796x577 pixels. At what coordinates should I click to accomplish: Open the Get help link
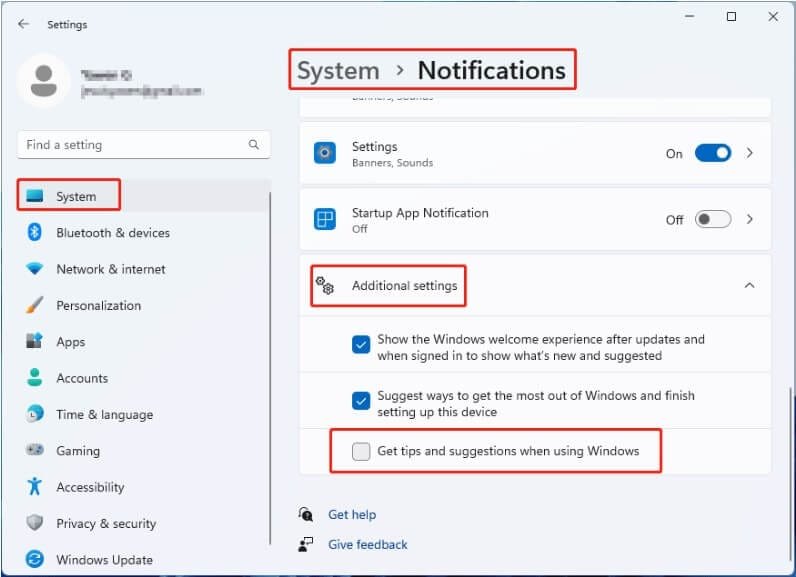pos(352,515)
